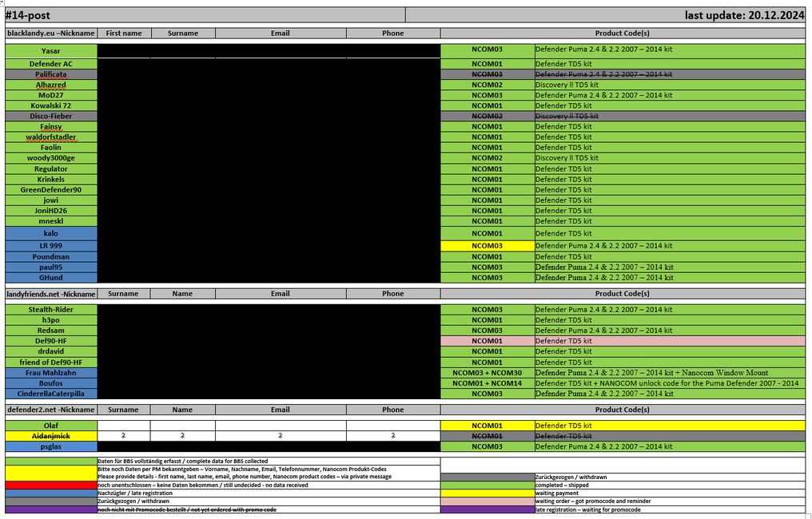Click the Krinkels nickname cell
This screenshot has height=519, width=812.
pyautogui.click(x=51, y=180)
